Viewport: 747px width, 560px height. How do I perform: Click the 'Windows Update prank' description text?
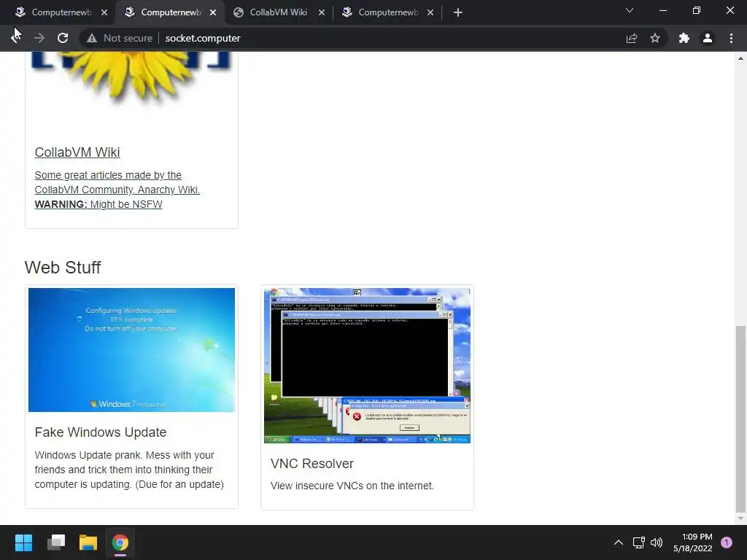129,470
